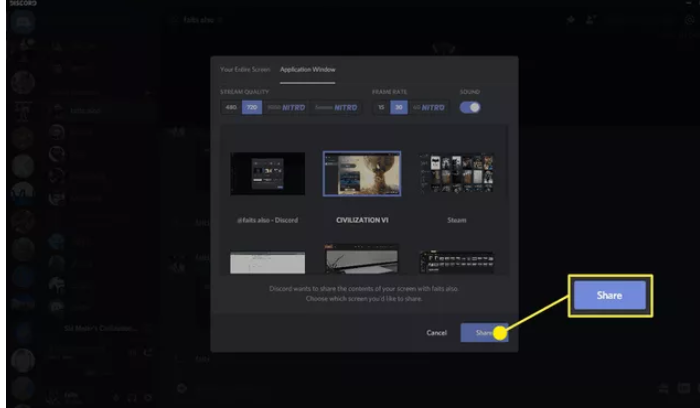The image size is (700, 408).
Task: Select the Civilization VI window thumbnail
Action: (x=362, y=174)
